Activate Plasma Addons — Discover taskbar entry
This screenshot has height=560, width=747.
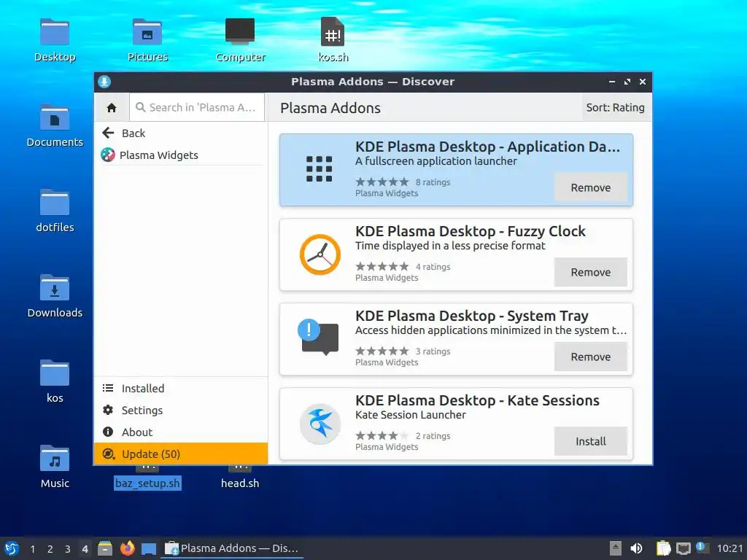[231, 548]
